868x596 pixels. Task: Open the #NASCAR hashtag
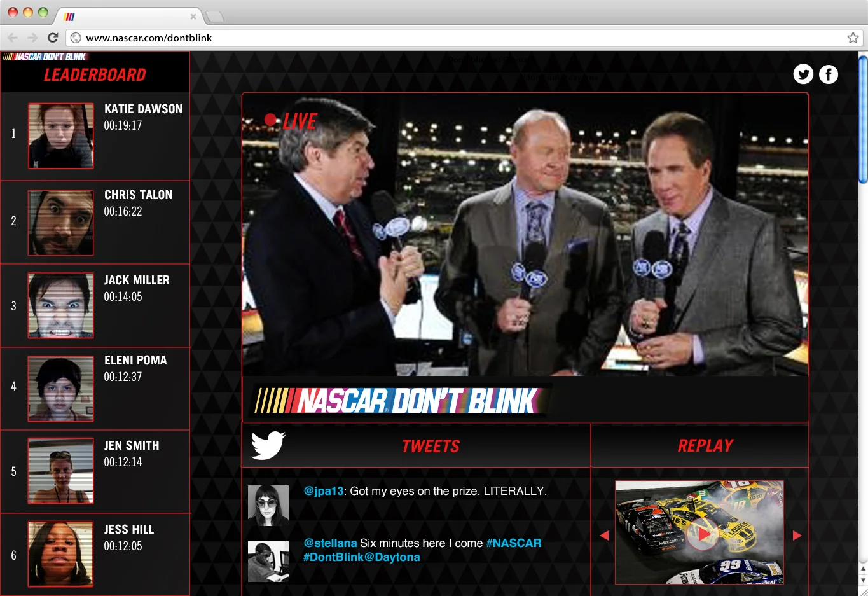[x=514, y=543]
